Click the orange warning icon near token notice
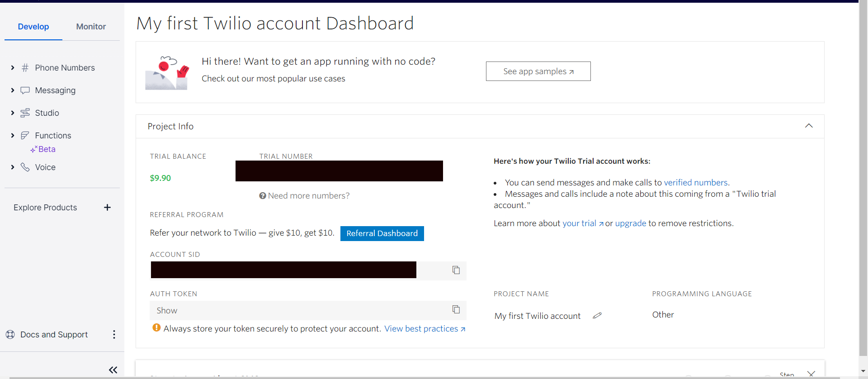The width and height of the screenshot is (868, 379). point(156,328)
